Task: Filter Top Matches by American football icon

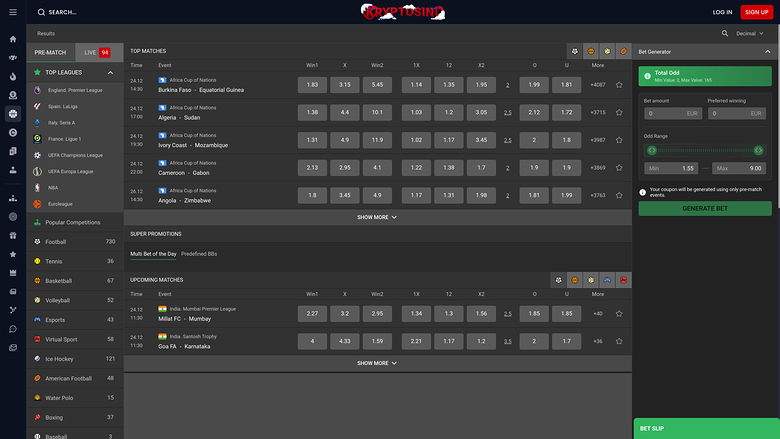Action: 623,51
